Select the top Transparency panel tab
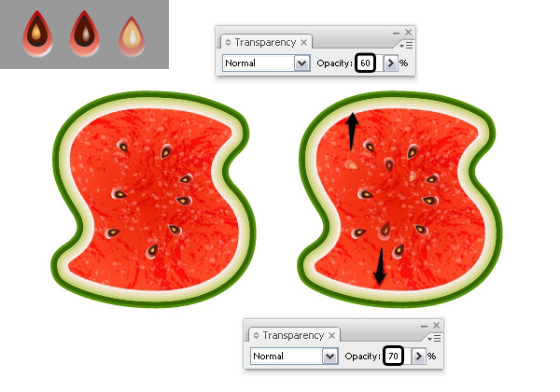 265,43
